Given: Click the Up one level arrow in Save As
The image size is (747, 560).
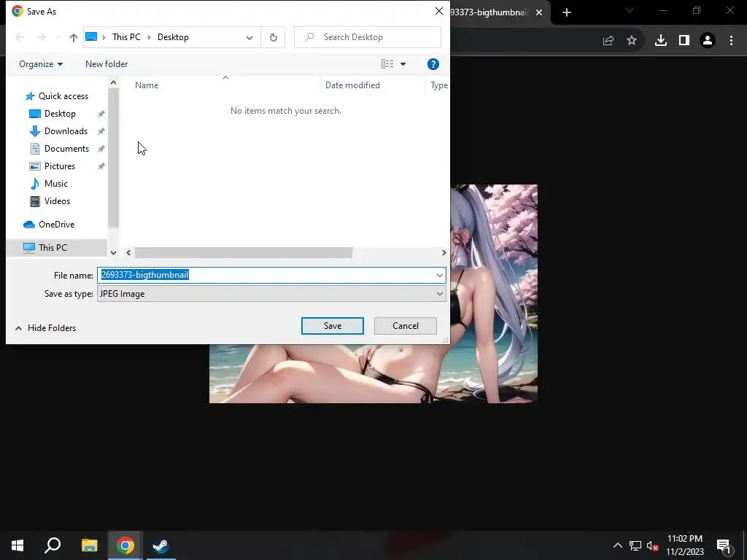Looking at the screenshot, I should 74,38.
